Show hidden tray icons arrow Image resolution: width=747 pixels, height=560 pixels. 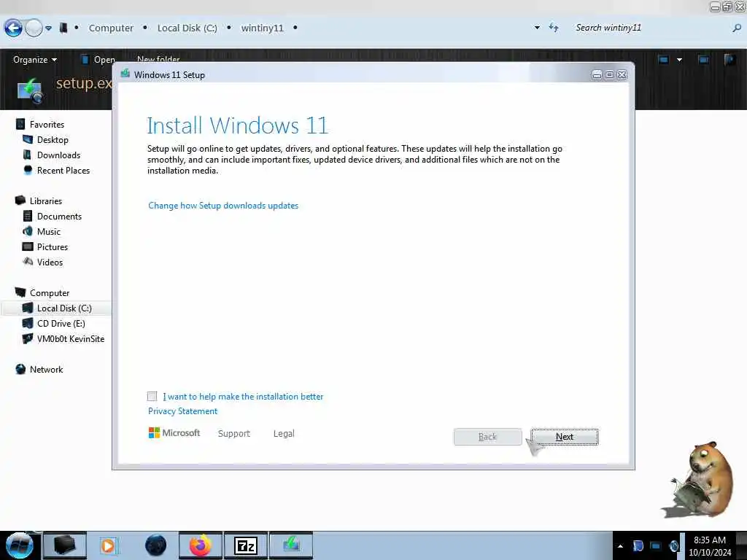coord(620,546)
